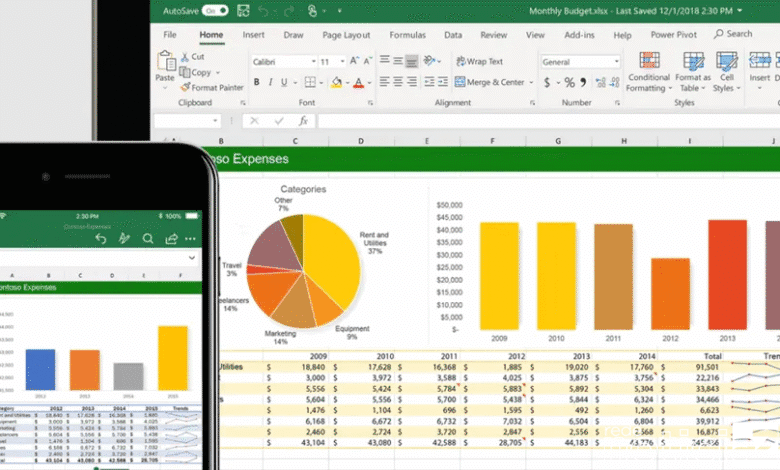Open the Help tab
This screenshot has width=780, height=470.
click(622, 35)
